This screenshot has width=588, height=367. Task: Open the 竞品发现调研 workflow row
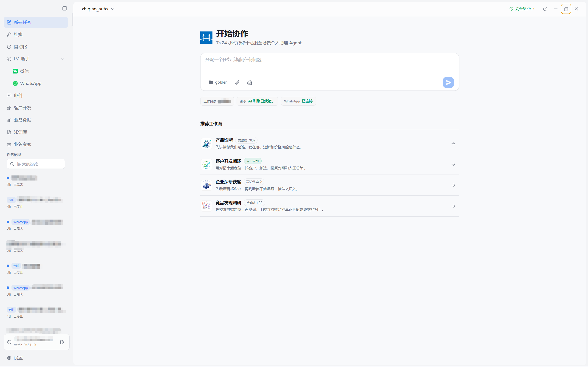click(330, 206)
